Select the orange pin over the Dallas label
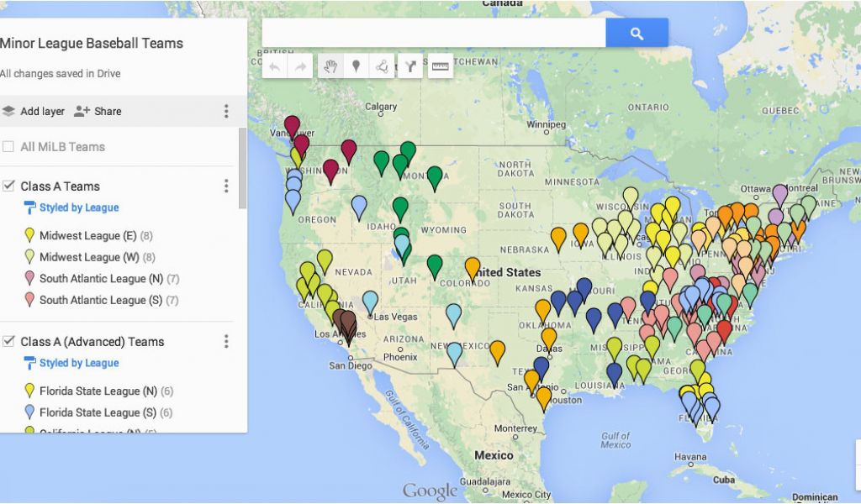The image size is (861, 504). point(548,340)
